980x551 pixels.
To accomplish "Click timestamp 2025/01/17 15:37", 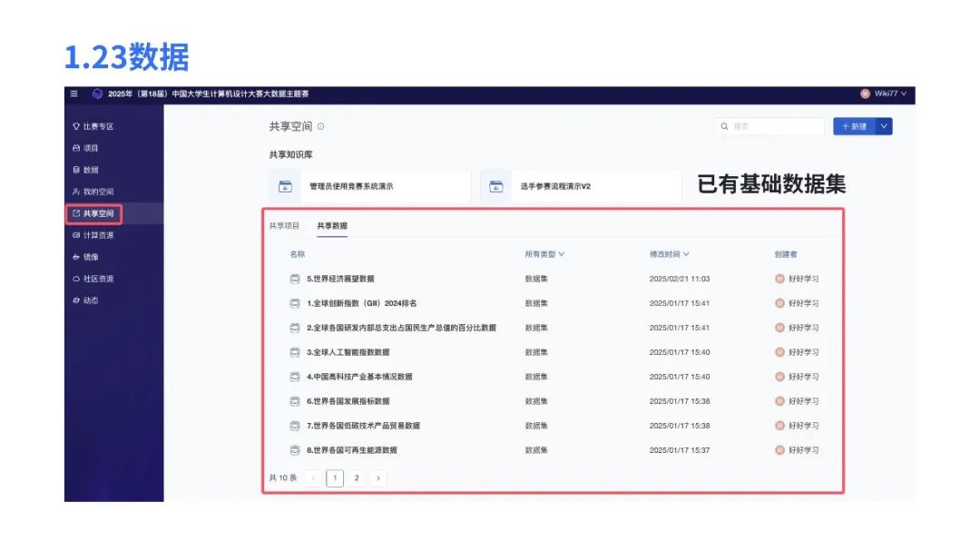I will coord(680,449).
